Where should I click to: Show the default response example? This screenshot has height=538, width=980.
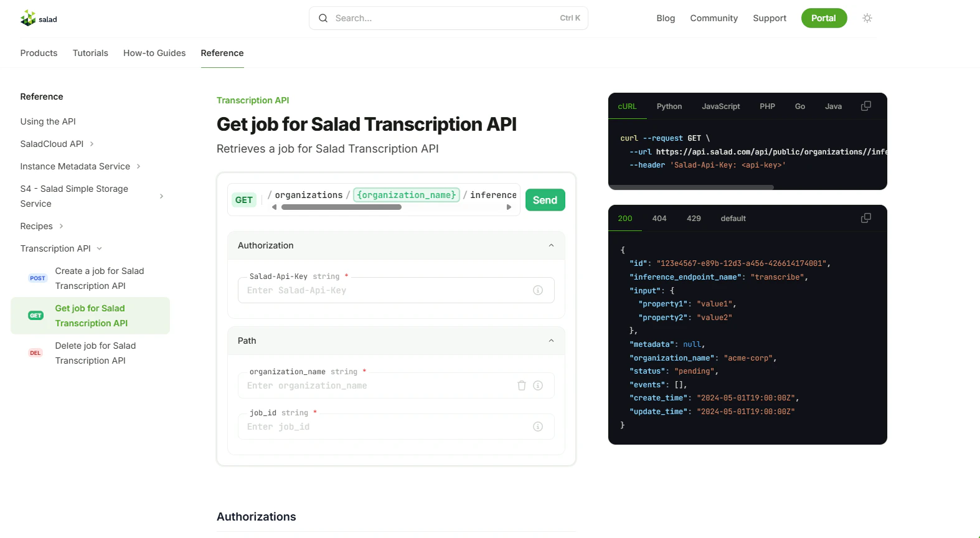pos(733,219)
